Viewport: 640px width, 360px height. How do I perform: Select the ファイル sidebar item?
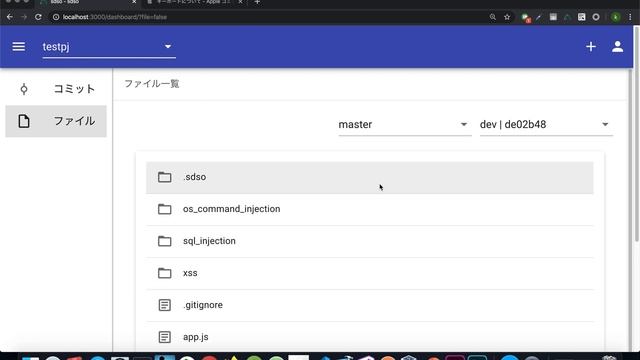click(56, 121)
